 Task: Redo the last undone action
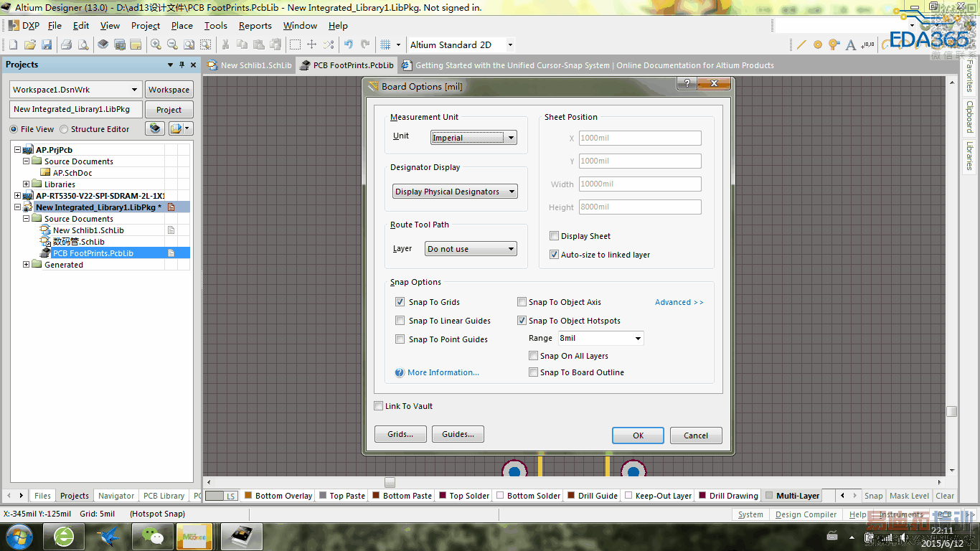[365, 44]
